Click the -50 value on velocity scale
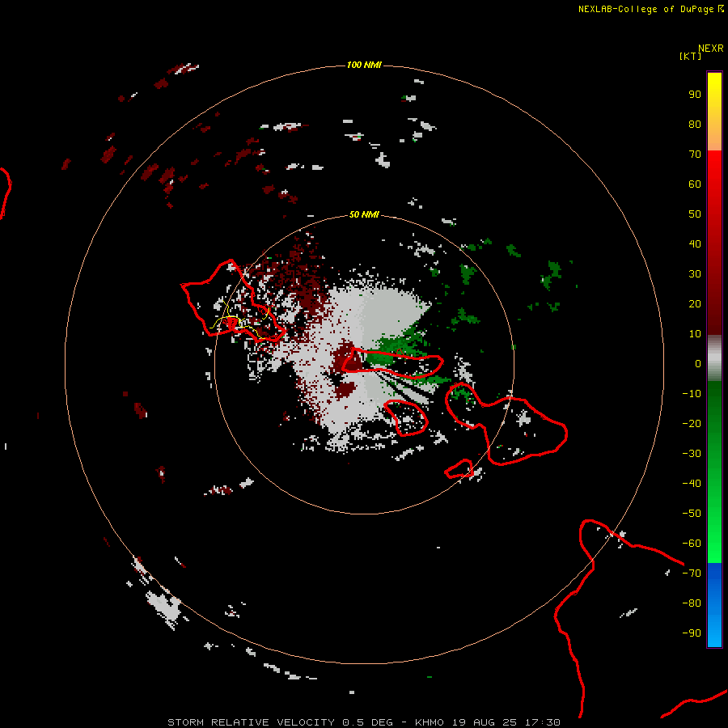Image resolution: width=728 pixels, height=728 pixels. pos(692,513)
